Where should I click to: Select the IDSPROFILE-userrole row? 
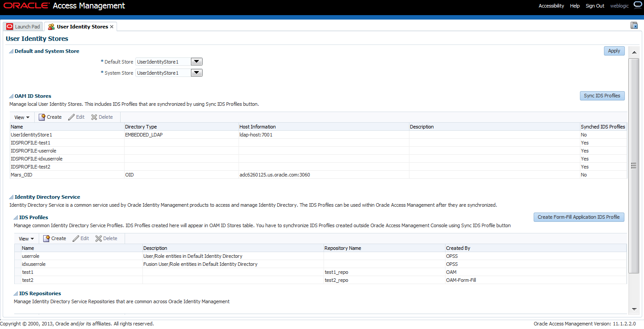[318, 151]
